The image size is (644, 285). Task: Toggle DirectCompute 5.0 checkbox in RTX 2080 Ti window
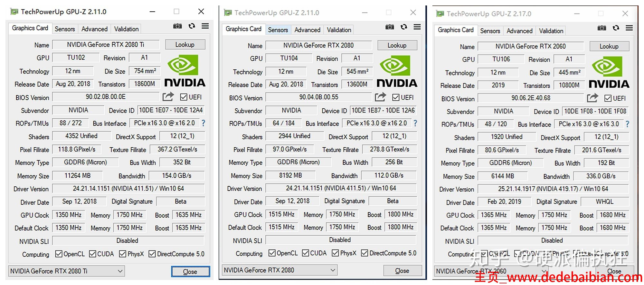(152, 254)
